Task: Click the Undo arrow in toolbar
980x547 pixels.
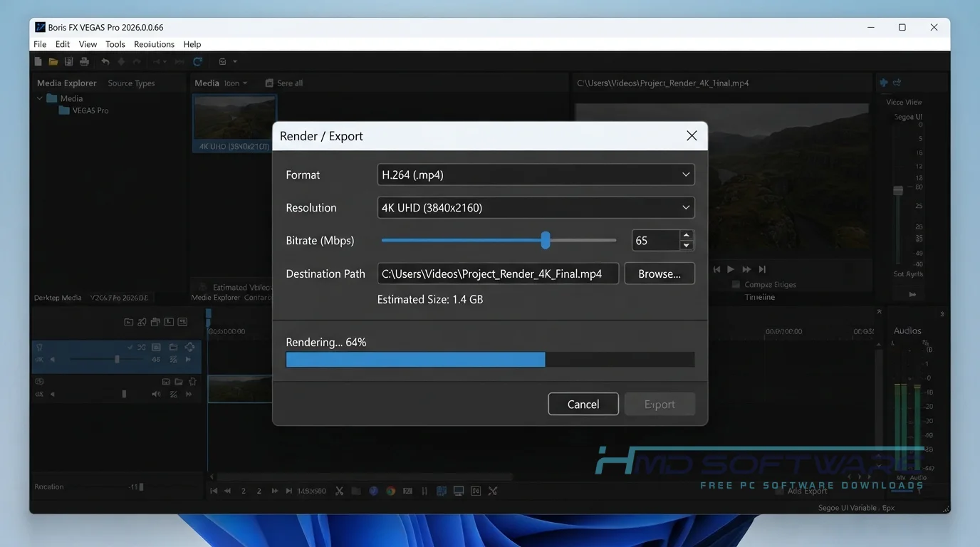Action: (x=105, y=62)
